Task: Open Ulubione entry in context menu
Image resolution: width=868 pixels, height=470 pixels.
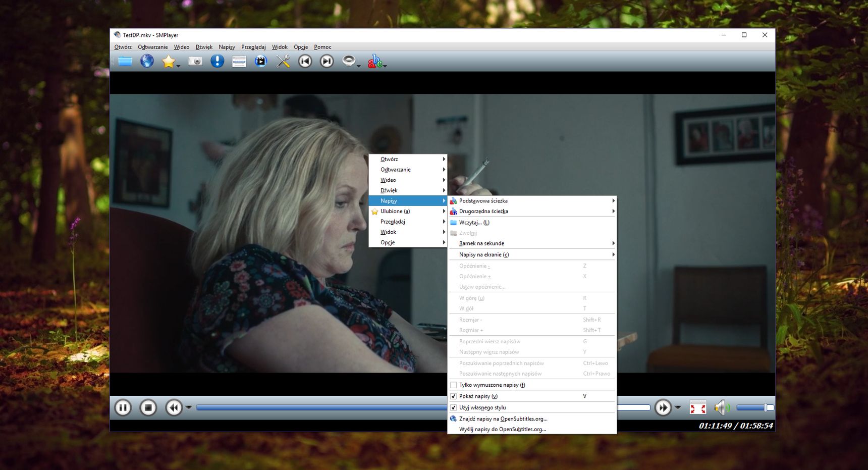Action: [x=408, y=212]
